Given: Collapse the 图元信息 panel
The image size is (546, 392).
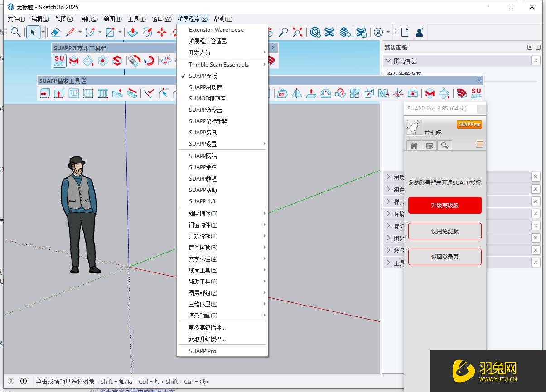Looking at the screenshot, I should [388, 61].
